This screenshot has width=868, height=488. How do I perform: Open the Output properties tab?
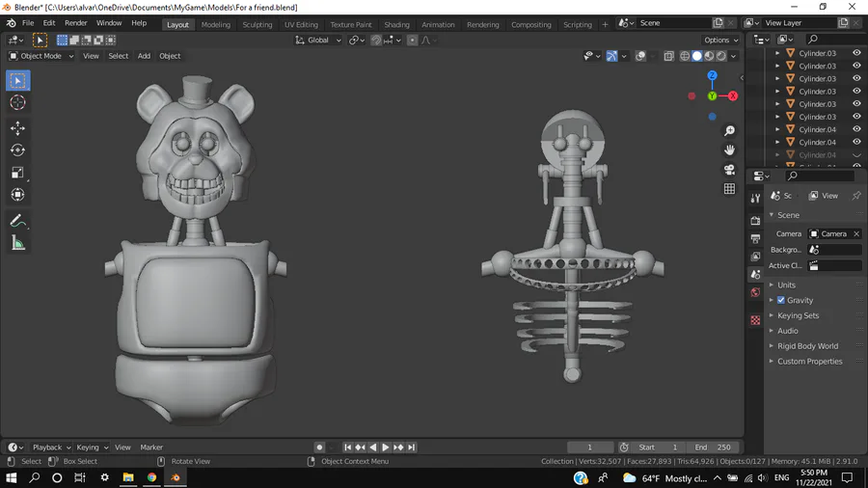(x=755, y=238)
